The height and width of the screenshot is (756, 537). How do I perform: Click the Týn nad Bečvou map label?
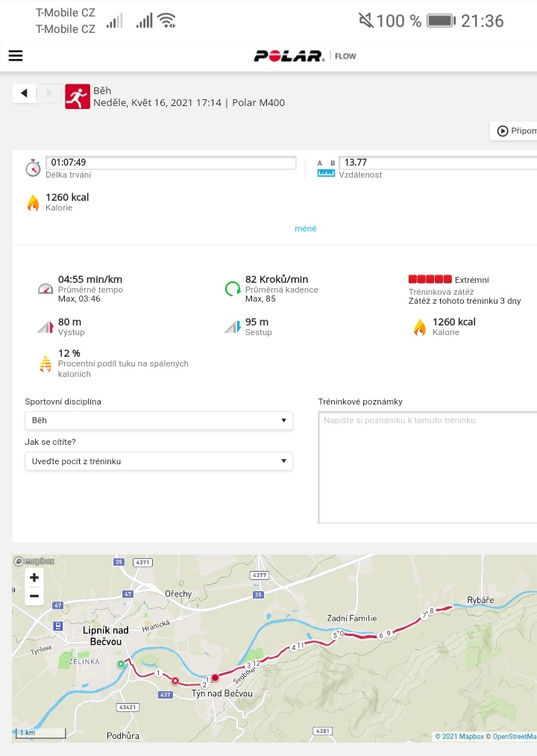[222, 693]
